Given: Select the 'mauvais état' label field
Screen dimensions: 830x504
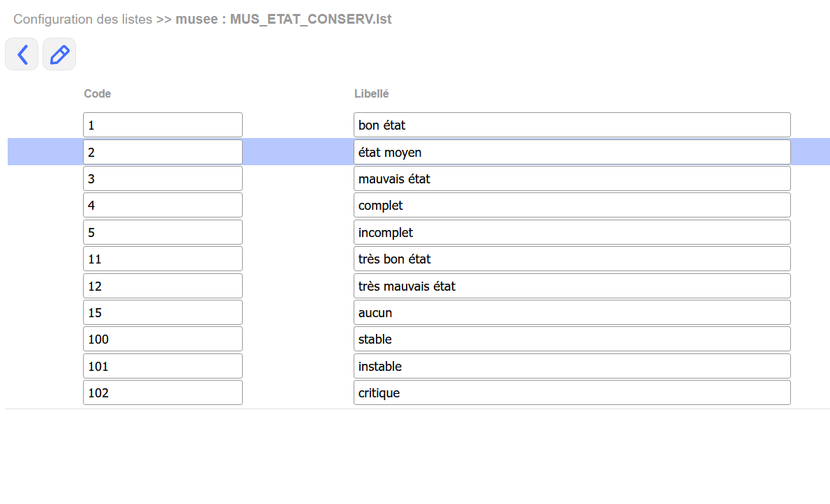Looking at the screenshot, I should [572, 179].
